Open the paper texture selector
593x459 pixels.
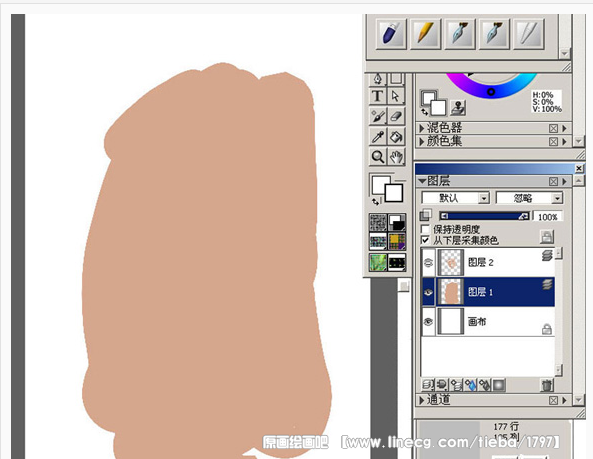(377, 222)
